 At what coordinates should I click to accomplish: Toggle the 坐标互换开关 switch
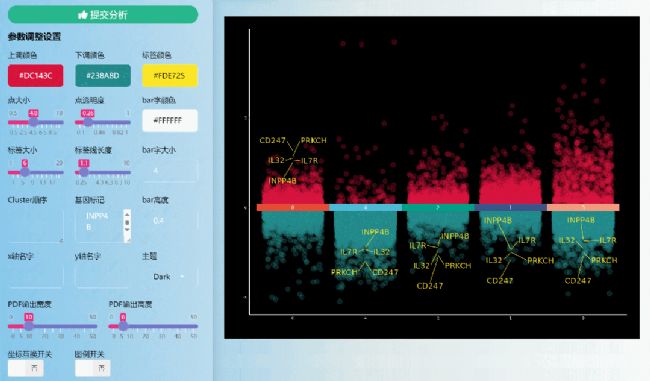(26, 368)
